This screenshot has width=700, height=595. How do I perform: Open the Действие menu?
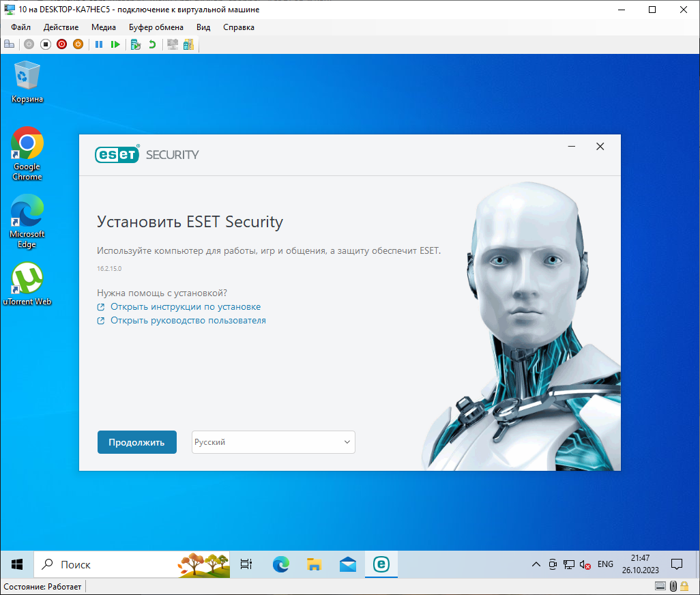tap(61, 27)
